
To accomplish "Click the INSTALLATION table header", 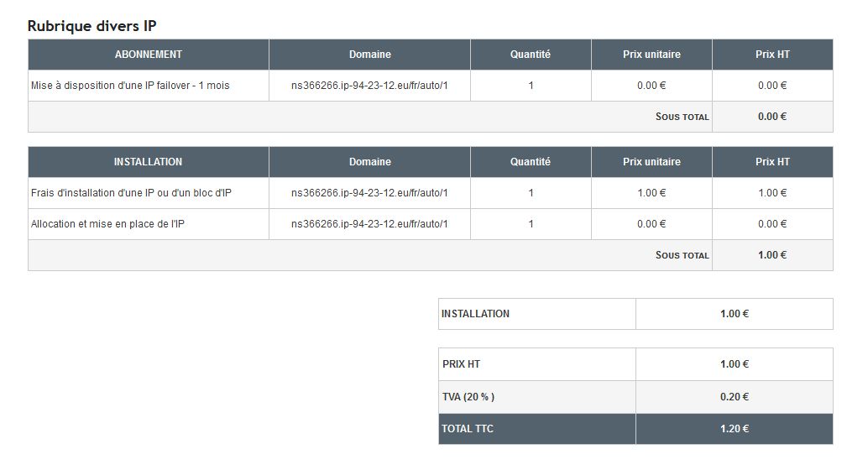I will (148, 162).
